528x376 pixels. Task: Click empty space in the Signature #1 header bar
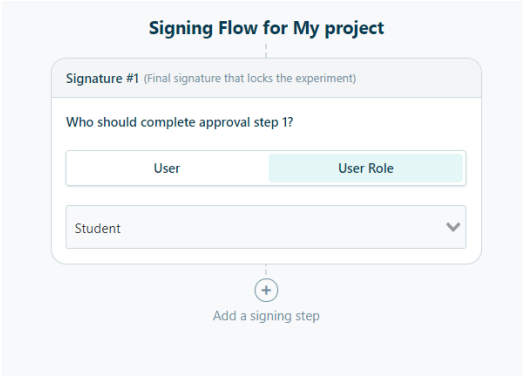418,78
